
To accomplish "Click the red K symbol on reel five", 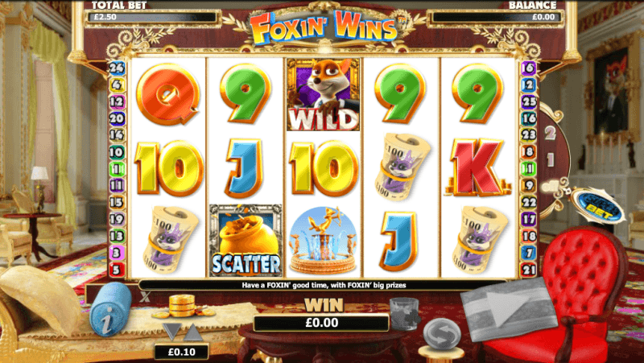I will coord(477,168).
